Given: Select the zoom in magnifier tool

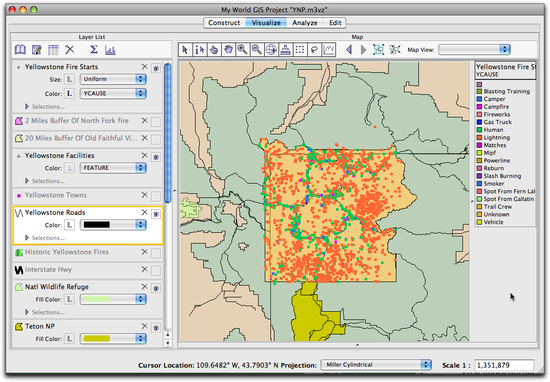Looking at the screenshot, I should pyautogui.click(x=242, y=49).
